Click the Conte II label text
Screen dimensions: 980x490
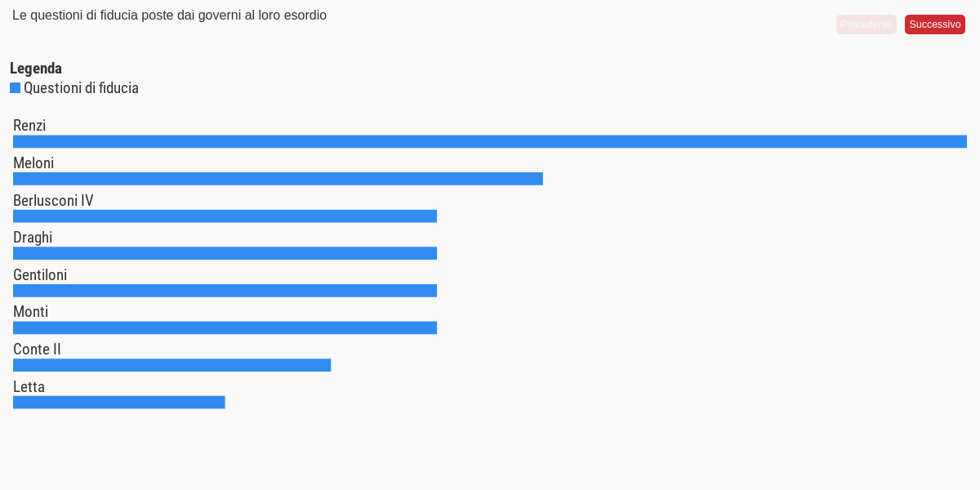[x=37, y=350]
